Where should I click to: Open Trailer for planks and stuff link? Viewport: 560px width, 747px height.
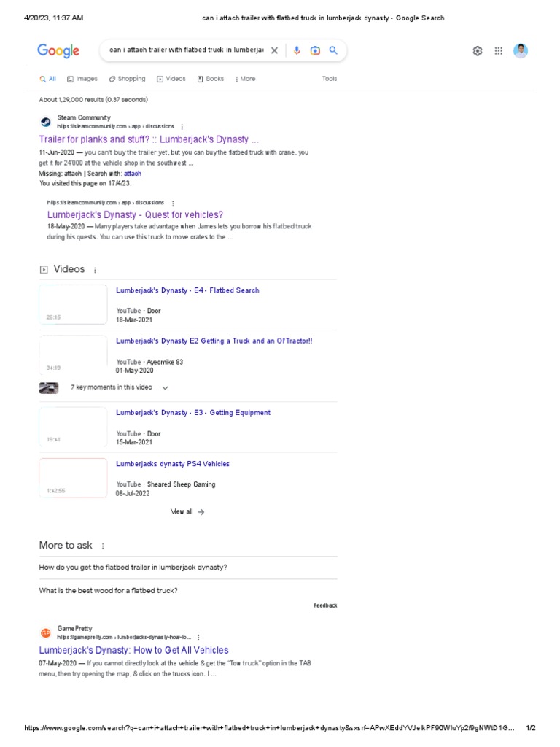click(149, 139)
